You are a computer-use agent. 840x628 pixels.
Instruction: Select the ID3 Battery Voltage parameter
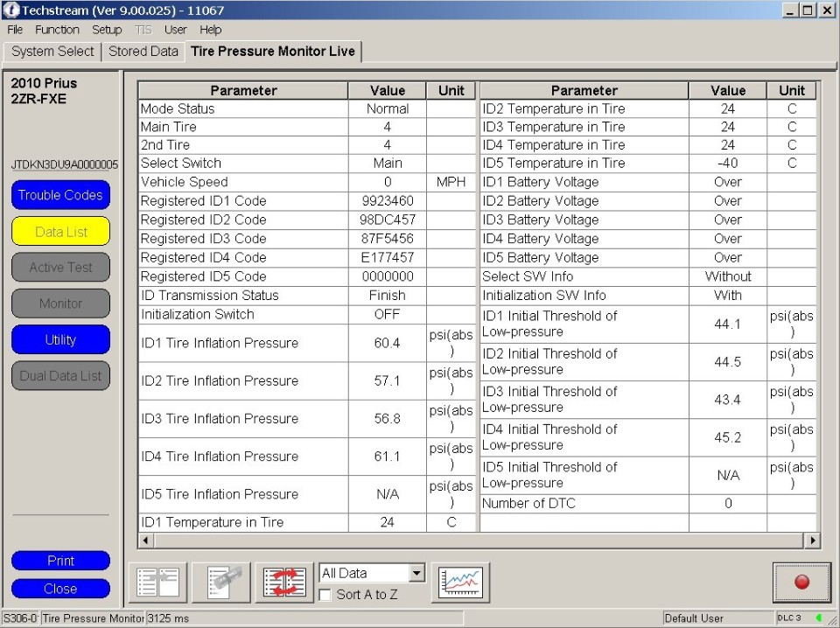[x=648, y=220]
